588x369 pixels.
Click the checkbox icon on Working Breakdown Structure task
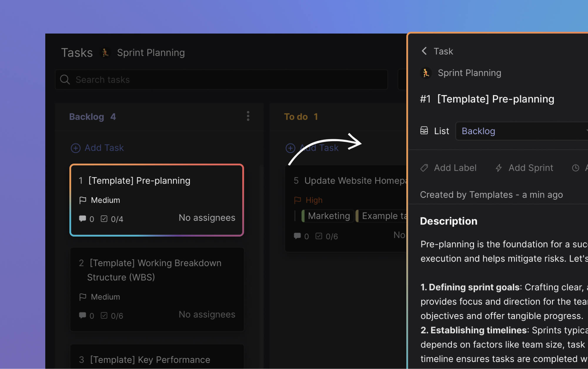104,315
